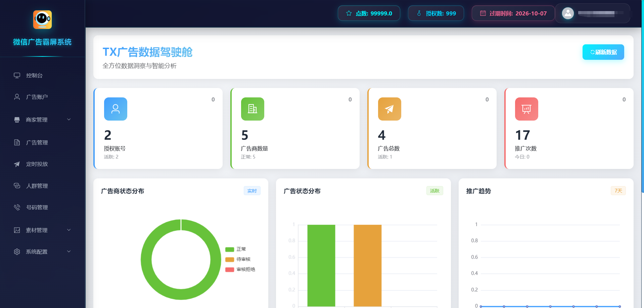The image size is (644, 308).
Task: Click the 授权数: 999 badge
Action: point(436,13)
